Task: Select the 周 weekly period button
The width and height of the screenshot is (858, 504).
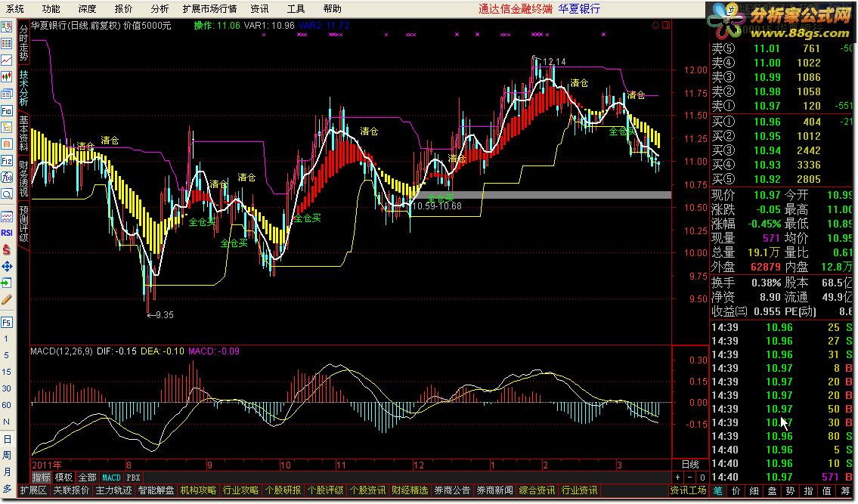Action: pyautogui.click(x=7, y=456)
